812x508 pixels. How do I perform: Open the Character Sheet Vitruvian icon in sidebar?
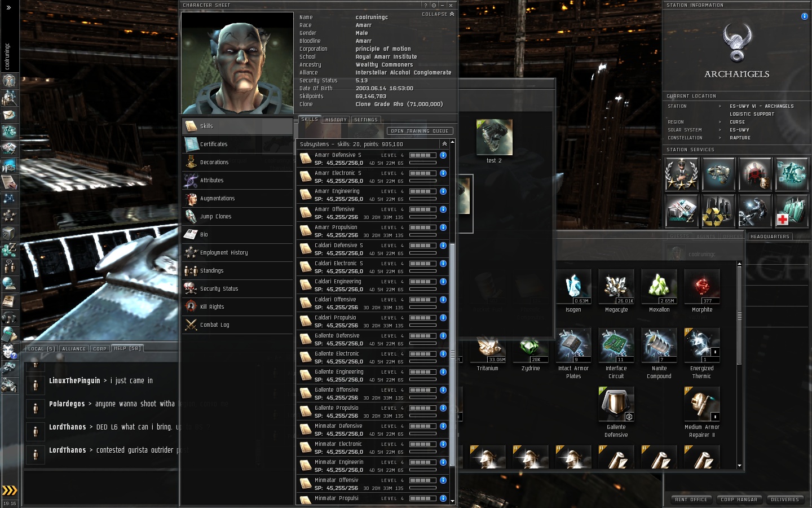9,81
